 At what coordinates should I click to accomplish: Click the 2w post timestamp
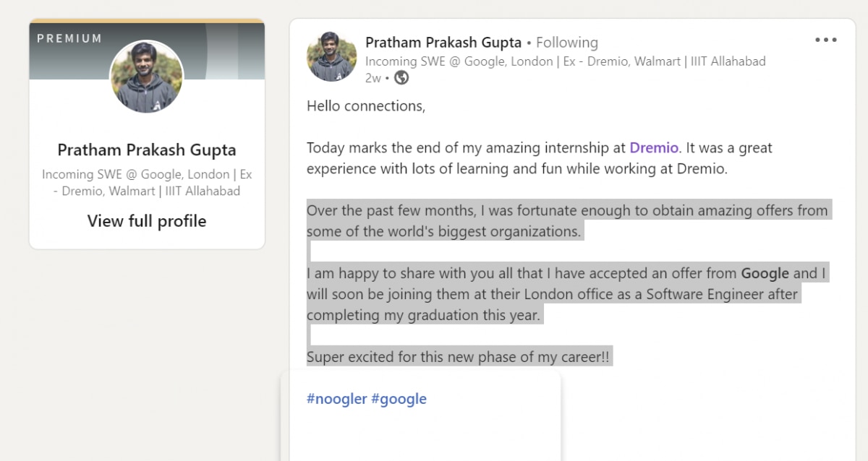point(373,77)
